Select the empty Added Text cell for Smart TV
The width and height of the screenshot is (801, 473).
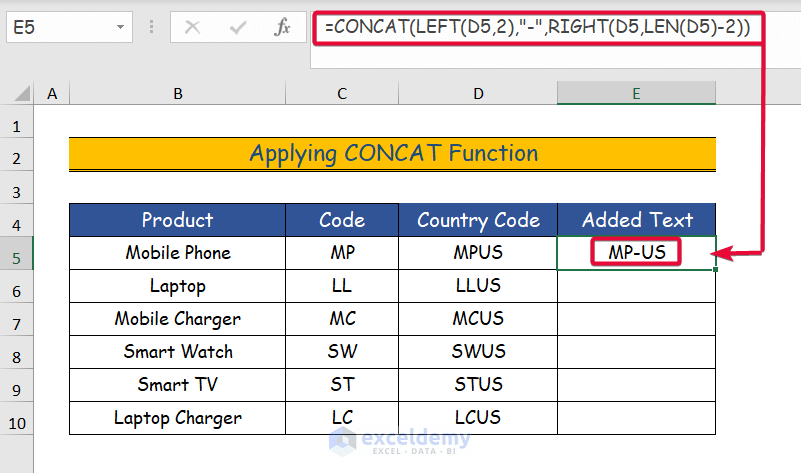[636, 385]
